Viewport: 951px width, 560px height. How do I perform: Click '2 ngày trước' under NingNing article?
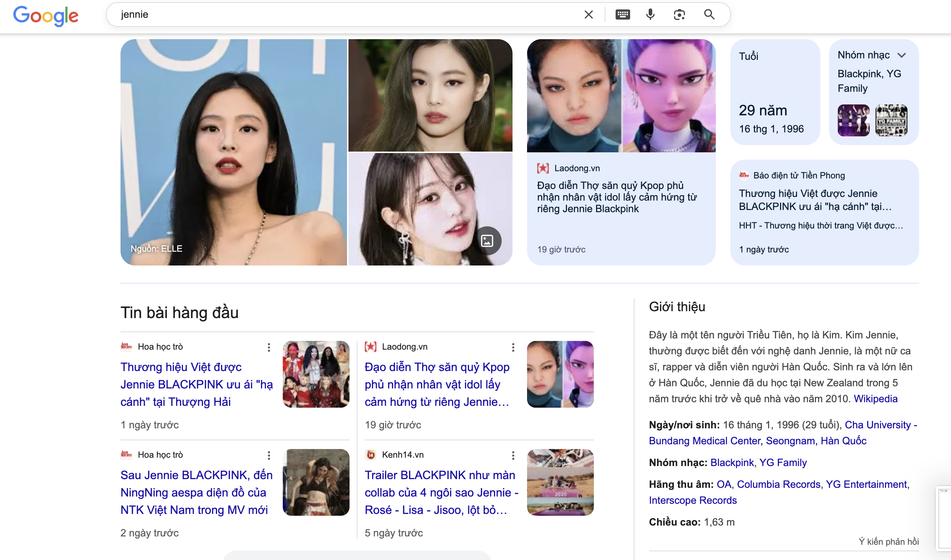150,533
